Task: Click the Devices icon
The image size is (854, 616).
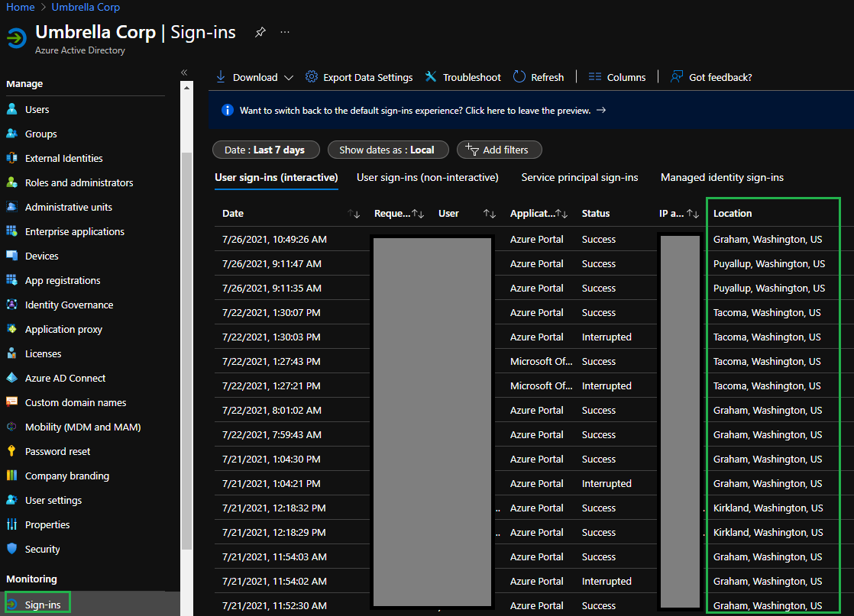Action: pos(12,256)
